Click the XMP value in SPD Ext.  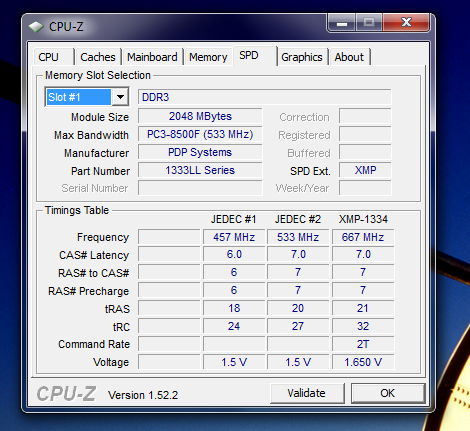tap(365, 170)
